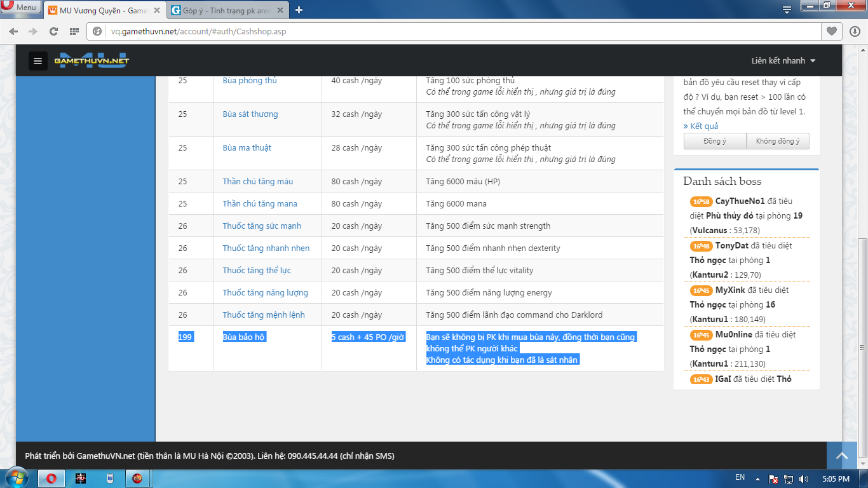Open the Thuốc tăng sức mạnh item

pos(262,226)
